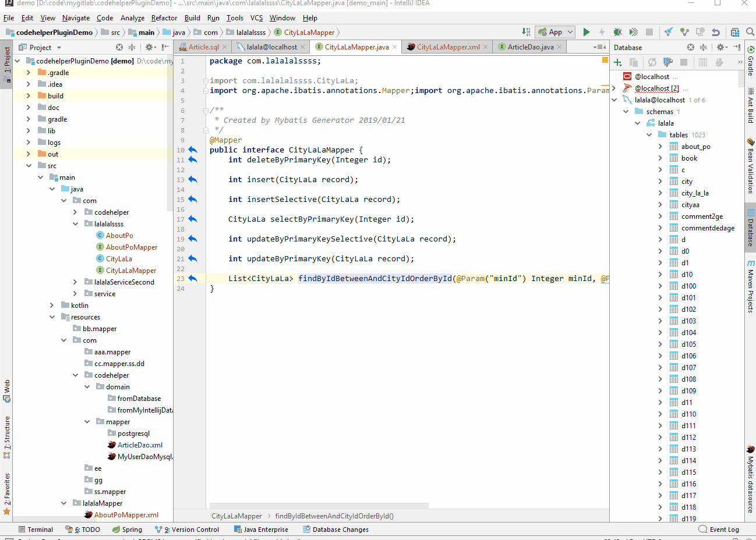
Task: Expand the city_la_la table node
Action: click(660, 193)
